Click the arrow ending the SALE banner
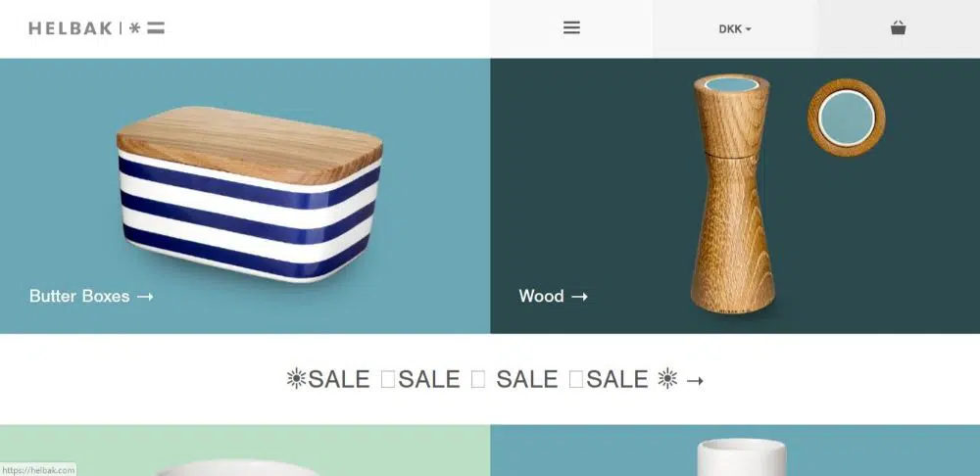Image resolution: width=980 pixels, height=476 pixels. (x=695, y=380)
